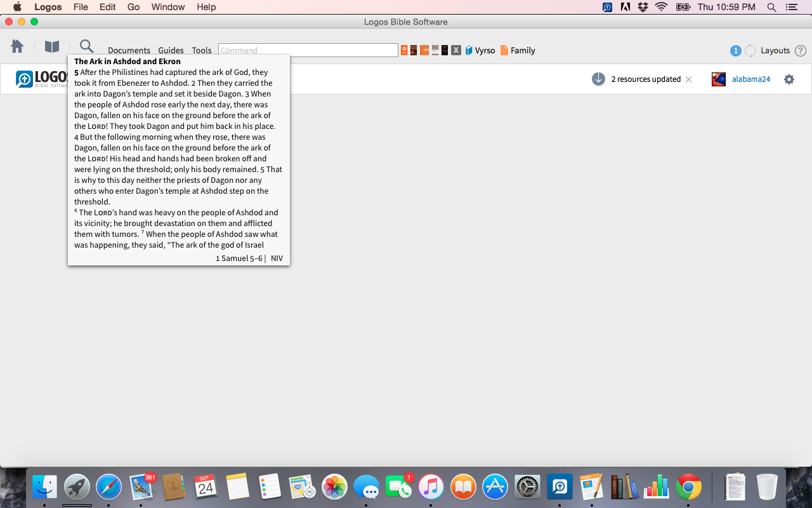Viewport: 812px width, 508px height.
Task: Open the Vyrso blue book shortcut
Action: [x=480, y=50]
